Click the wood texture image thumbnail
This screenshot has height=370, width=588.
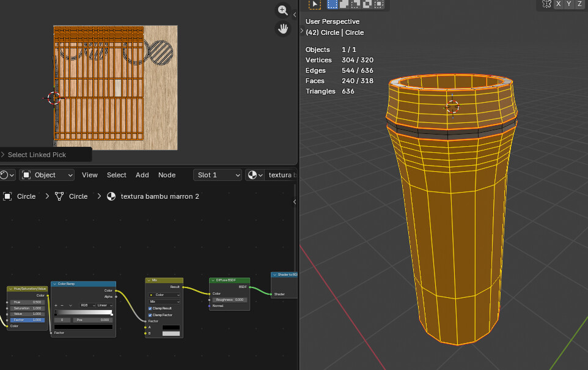116,88
